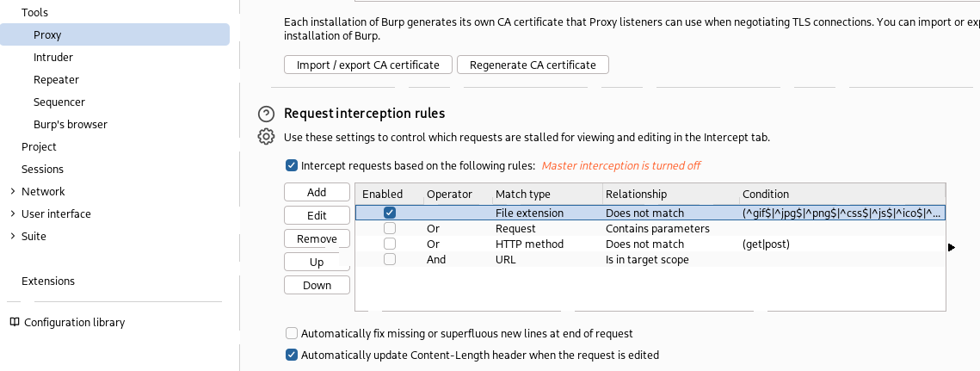The image size is (980, 371).
Task: Select the Tools category
Action: point(34,13)
